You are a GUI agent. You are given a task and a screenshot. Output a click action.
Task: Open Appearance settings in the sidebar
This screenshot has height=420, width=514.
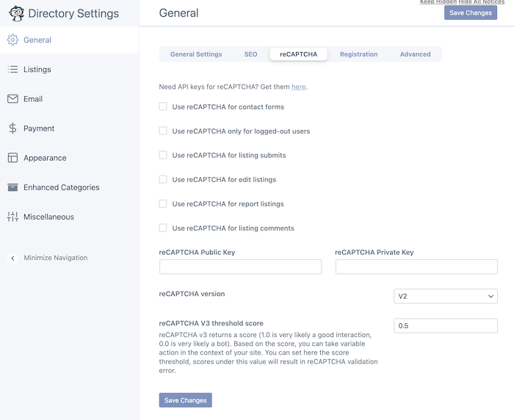[70, 158]
